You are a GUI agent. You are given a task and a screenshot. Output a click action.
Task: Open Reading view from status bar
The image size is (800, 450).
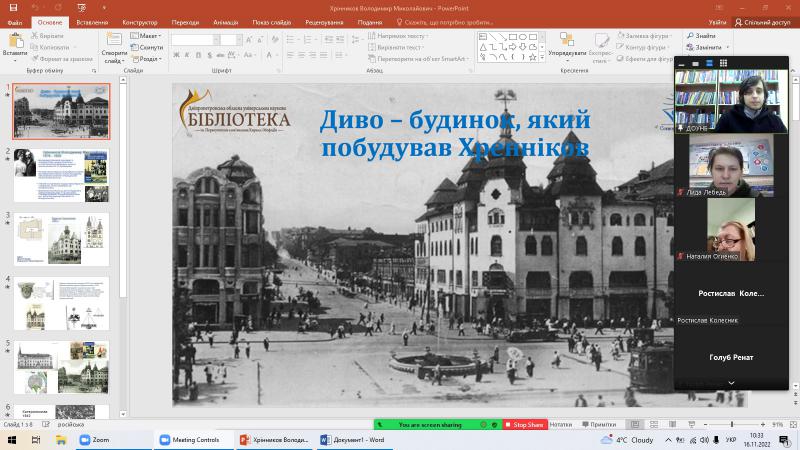[672, 424]
